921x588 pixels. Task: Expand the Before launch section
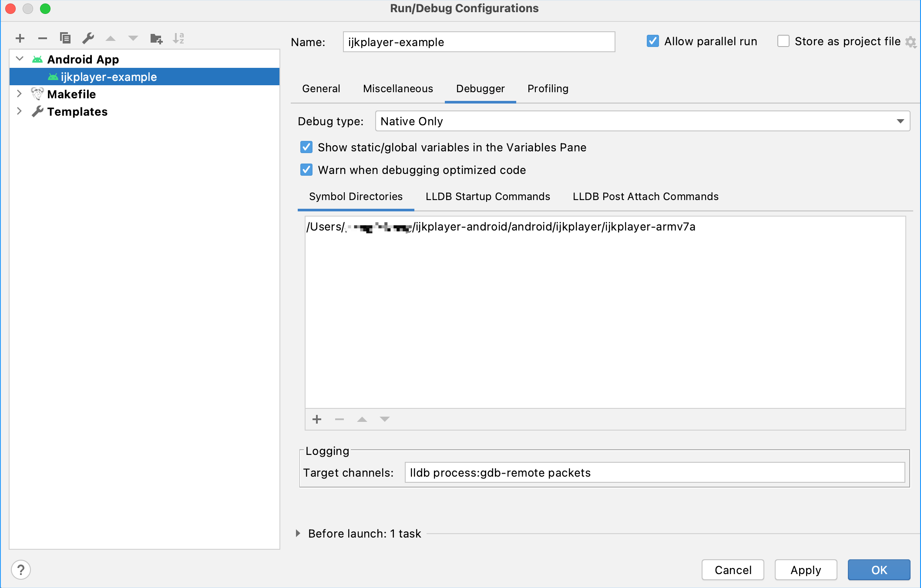click(x=298, y=533)
